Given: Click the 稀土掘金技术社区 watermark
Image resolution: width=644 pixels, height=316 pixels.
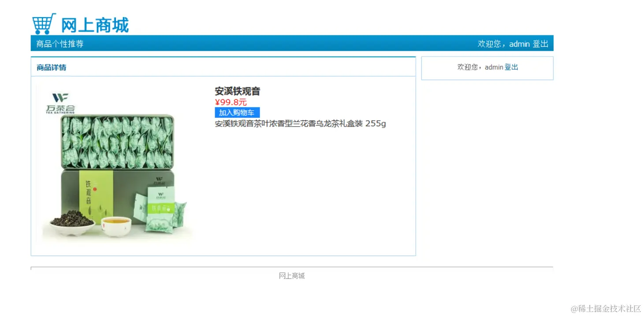Looking at the screenshot, I should (x=606, y=309).
